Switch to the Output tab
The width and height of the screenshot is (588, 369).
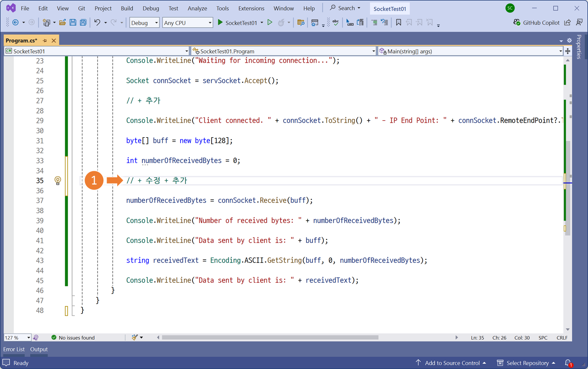pyautogui.click(x=39, y=349)
